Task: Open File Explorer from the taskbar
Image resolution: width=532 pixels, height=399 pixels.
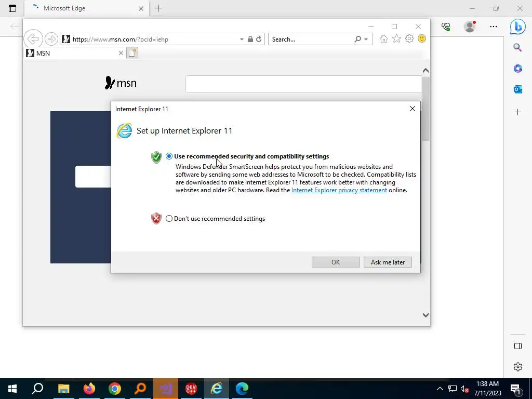Action: point(63,389)
